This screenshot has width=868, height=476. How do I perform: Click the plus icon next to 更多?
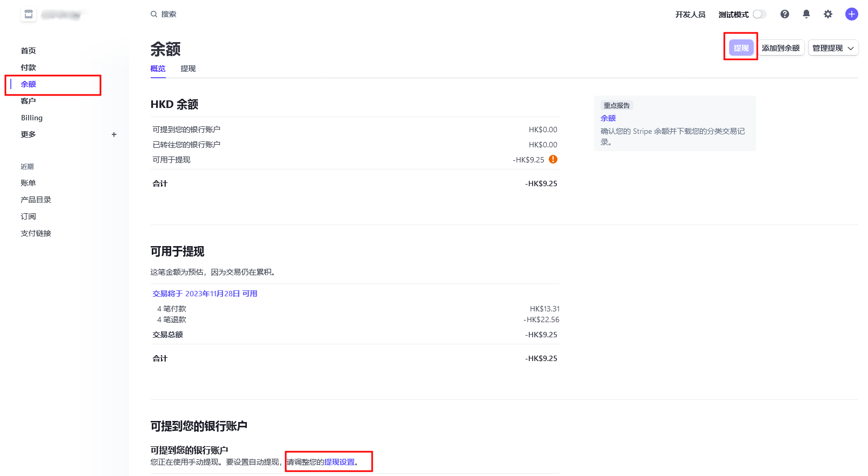114,134
